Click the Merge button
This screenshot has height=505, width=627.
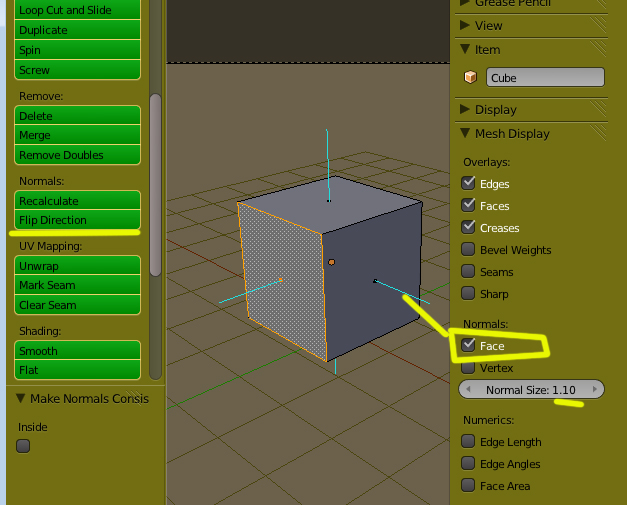(77, 135)
